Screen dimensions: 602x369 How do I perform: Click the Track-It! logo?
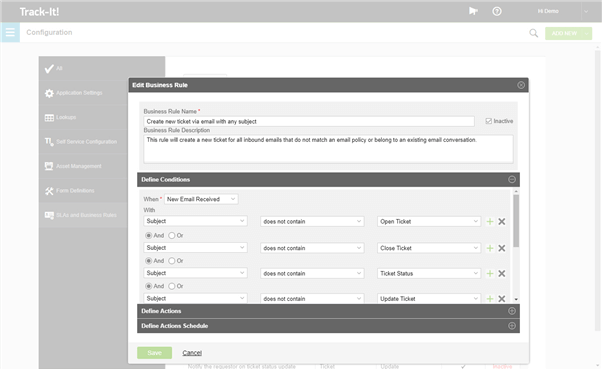point(40,12)
